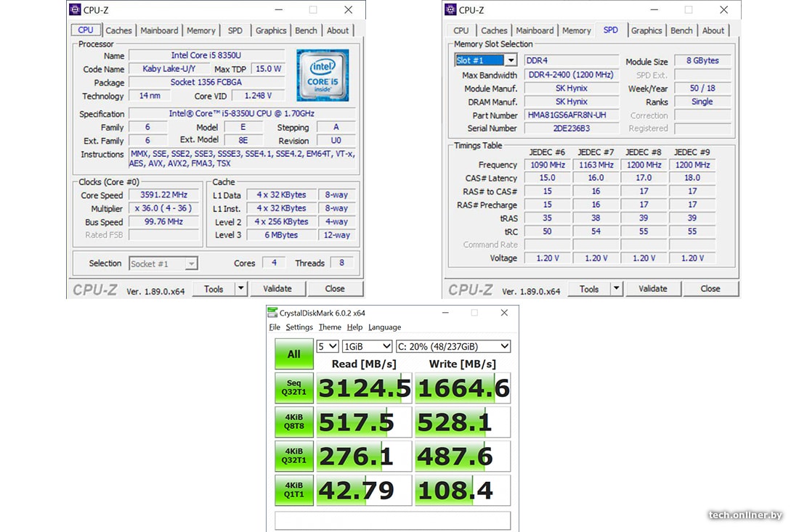Click the 276.1 read result
The image size is (799, 532).
pos(364,456)
